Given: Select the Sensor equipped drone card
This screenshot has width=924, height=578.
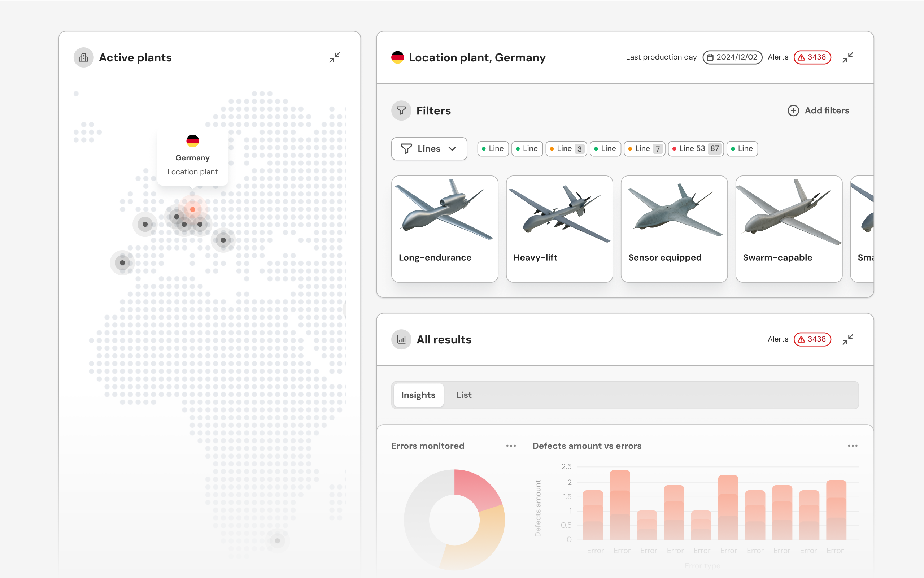Looking at the screenshot, I should (674, 229).
